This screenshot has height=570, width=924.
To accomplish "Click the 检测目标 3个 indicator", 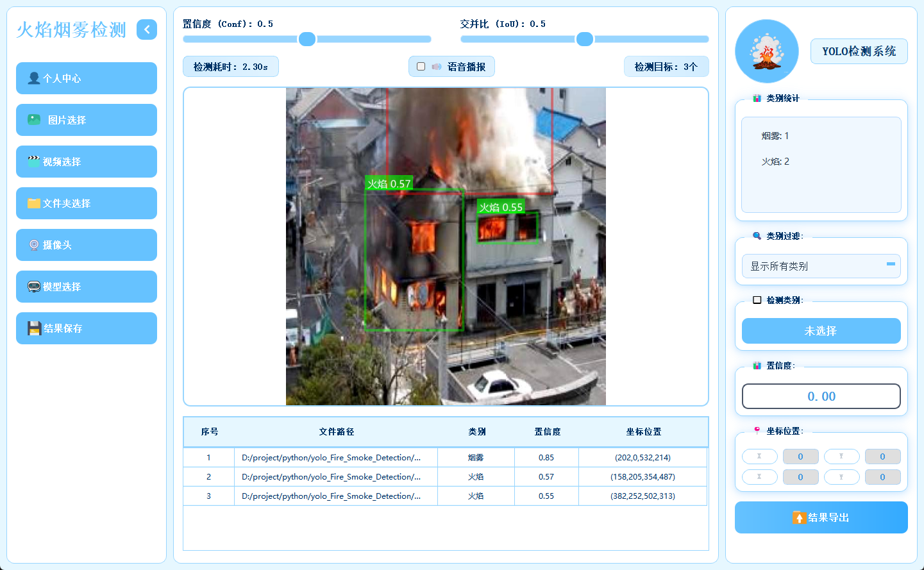I will (666, 67).
